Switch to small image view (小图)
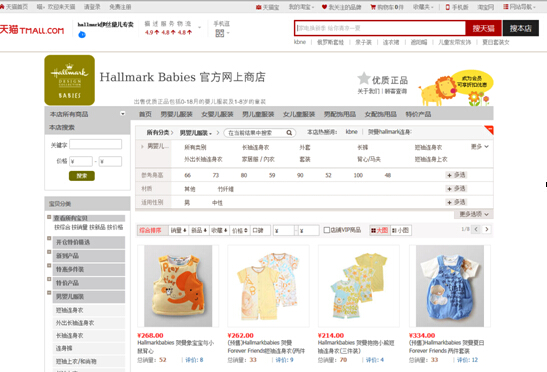 click(400, 230)
